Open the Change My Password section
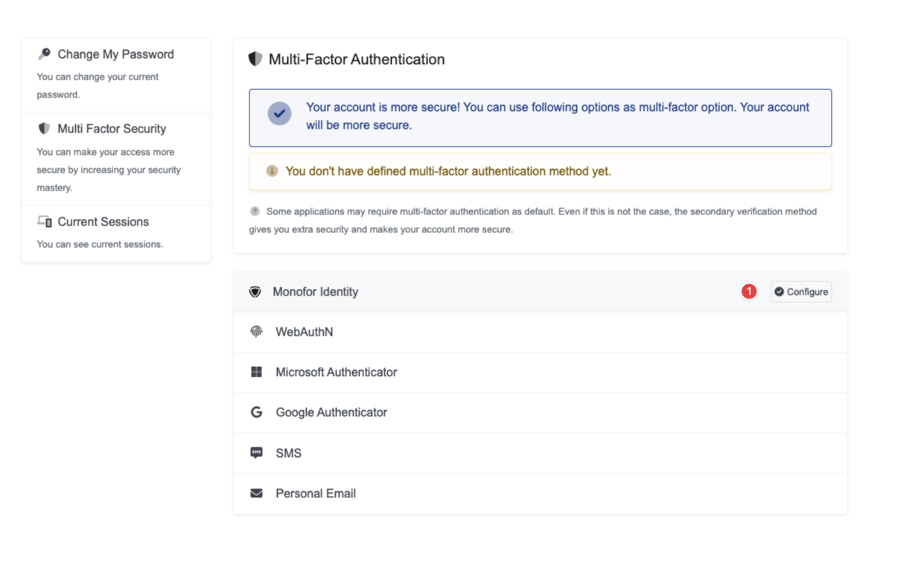924x565 pixels. pyautogui.click(x=115, y=54)
